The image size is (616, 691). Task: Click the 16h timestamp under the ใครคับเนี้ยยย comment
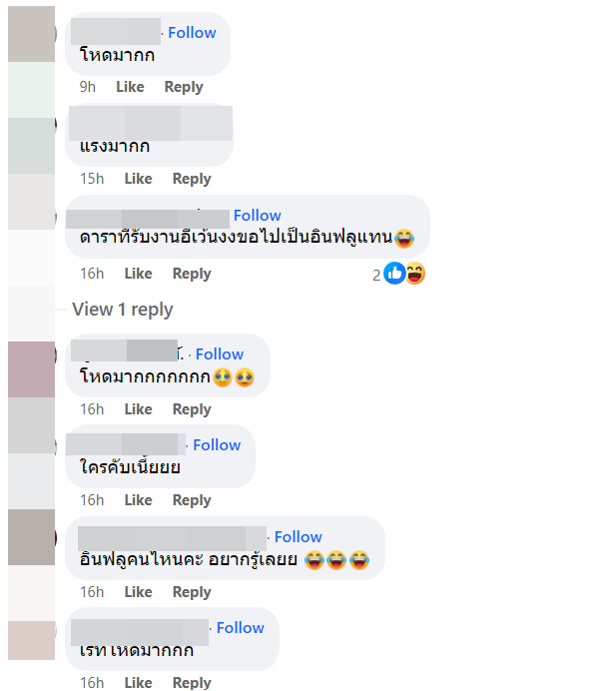(92, 500)
